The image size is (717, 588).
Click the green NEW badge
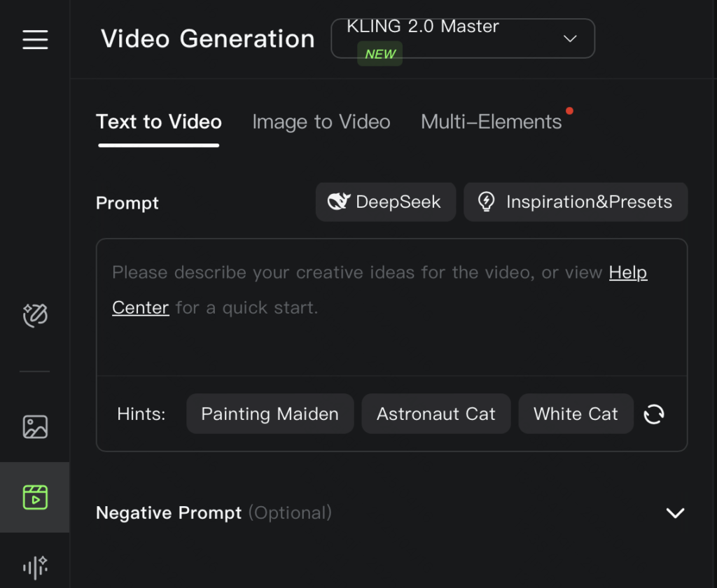(x=380, y=55)
